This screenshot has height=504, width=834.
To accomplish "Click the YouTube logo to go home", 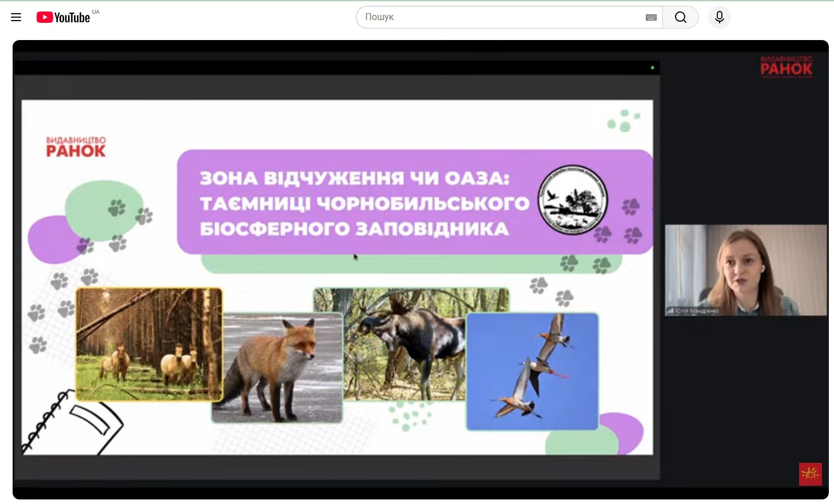I will (63, 17).
